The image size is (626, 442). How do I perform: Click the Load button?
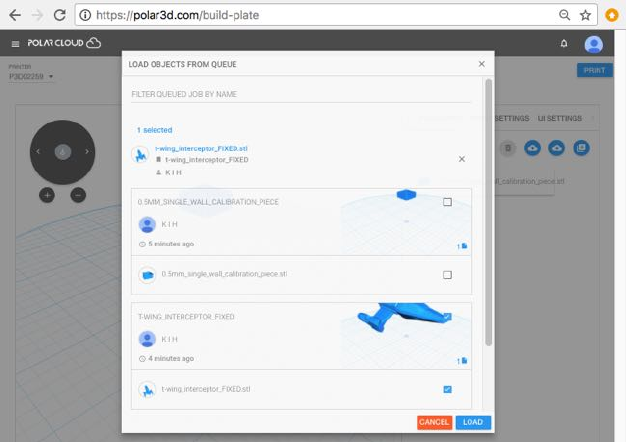pyautogui.click(x=473, y=422)
